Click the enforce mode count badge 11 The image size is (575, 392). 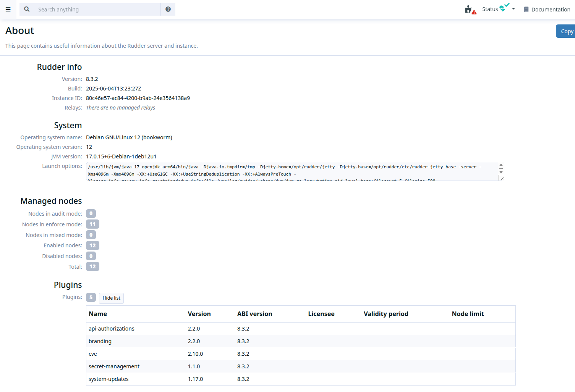92,224
